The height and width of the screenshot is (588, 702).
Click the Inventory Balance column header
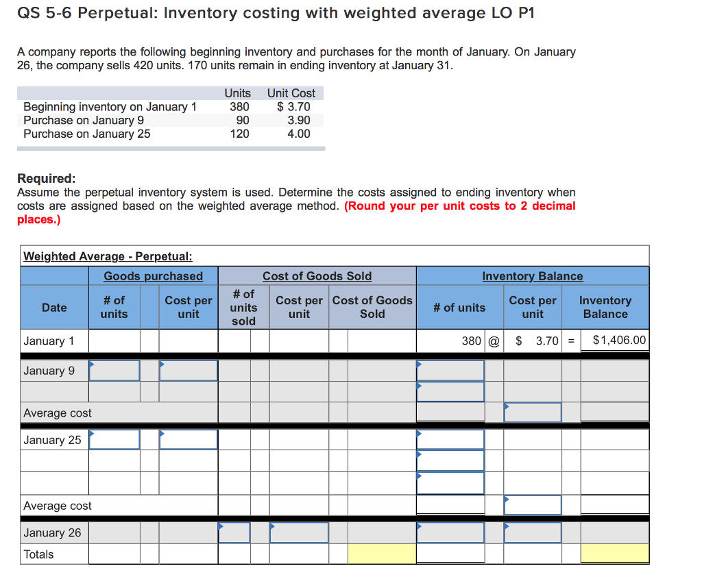[x=533, y=276]
